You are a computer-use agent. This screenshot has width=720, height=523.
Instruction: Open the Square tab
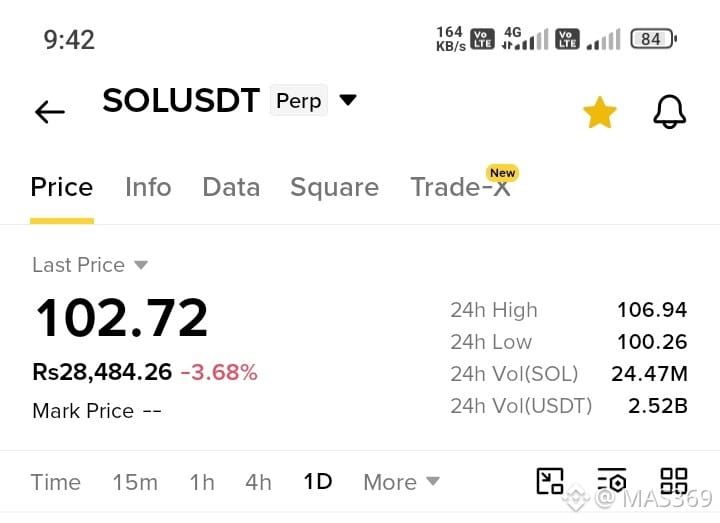coord(334,187)
